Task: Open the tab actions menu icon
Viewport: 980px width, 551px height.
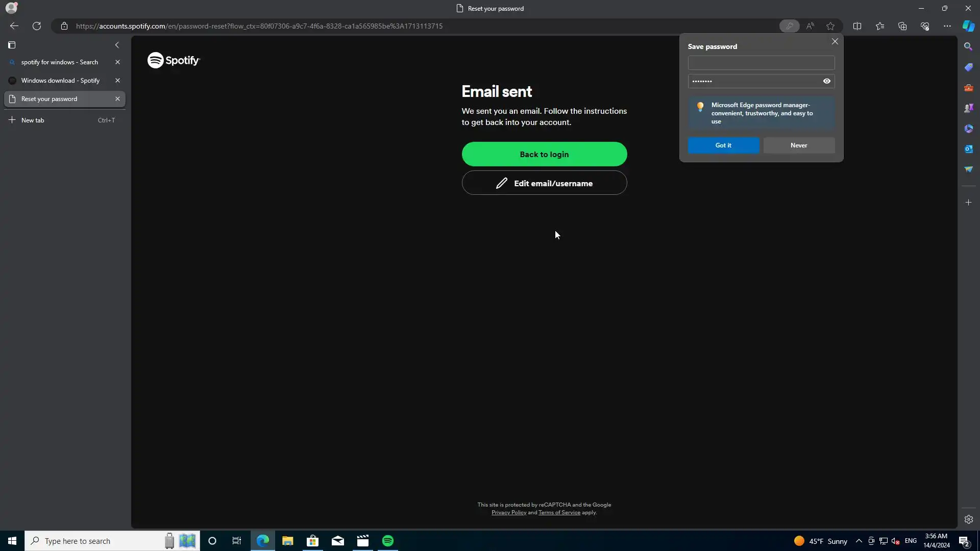Action: coord(12,45)
